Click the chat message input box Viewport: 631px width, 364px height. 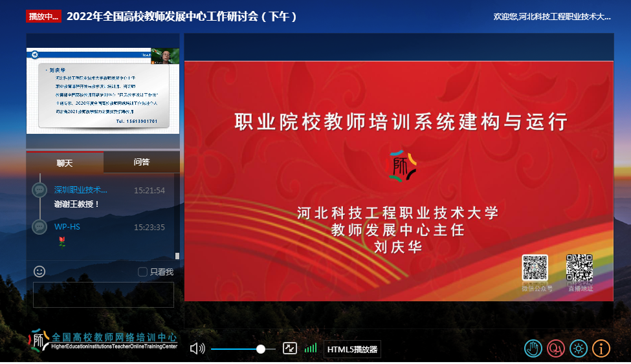(104, 295)
